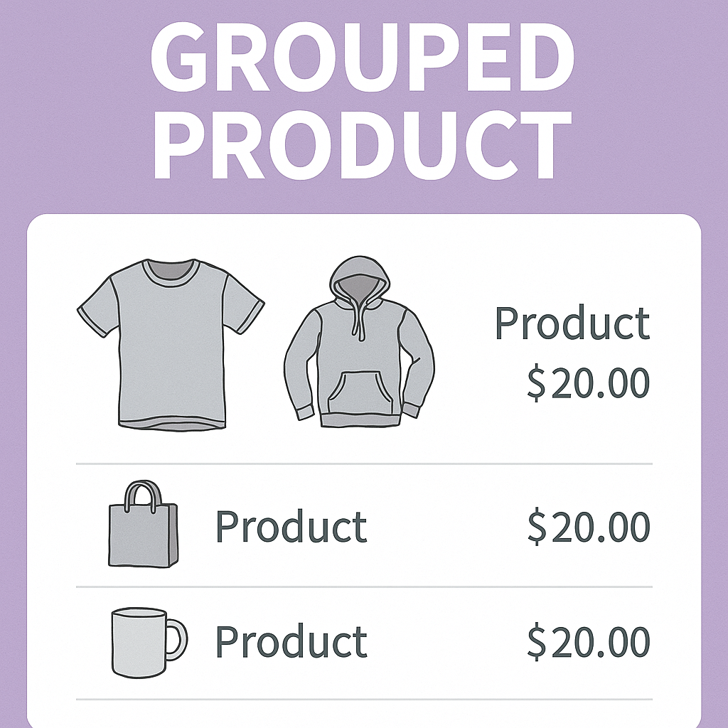
Task: Click the tote bag icon
Action: 143,532
